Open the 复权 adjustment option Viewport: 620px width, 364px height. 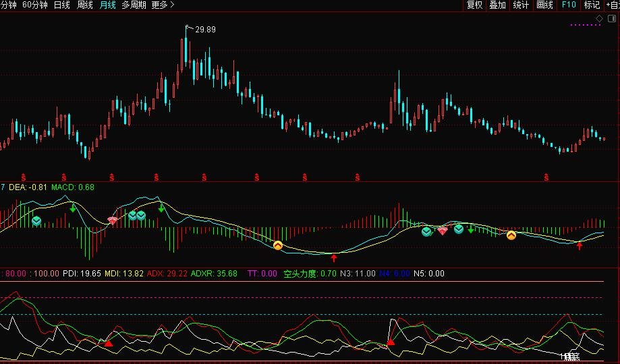474,5
